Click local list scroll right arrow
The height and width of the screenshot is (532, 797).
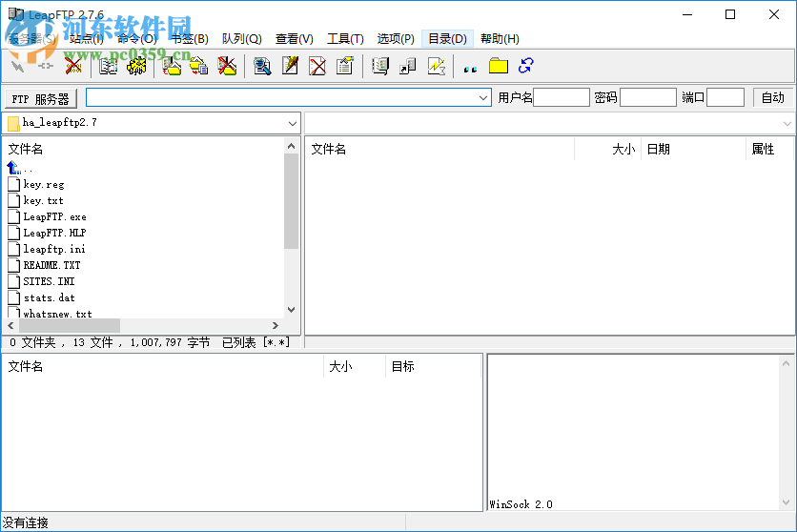tap(276, 325)
